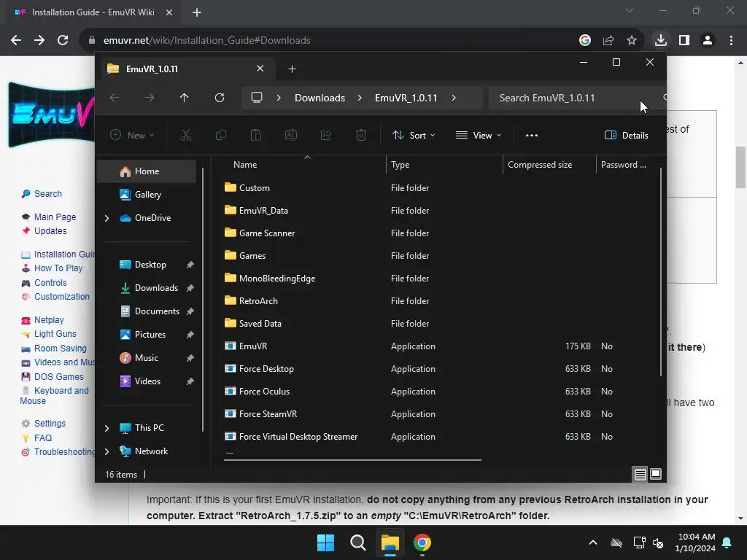
Task: Sort by the Type column header
Action: 400,165
